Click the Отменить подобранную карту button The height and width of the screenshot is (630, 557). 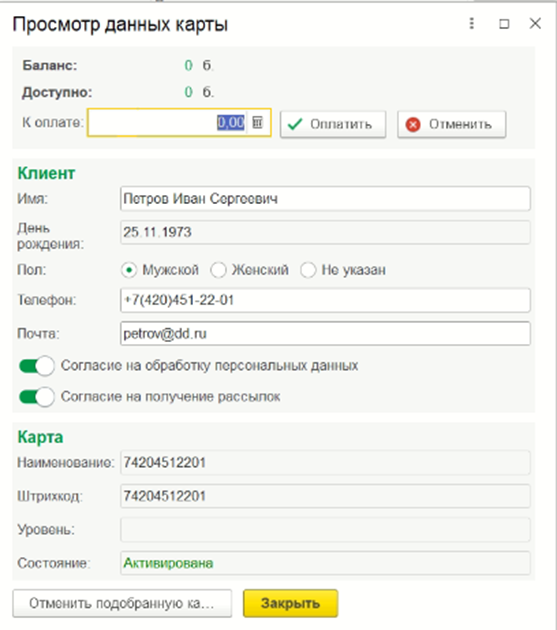tap(122, 603)
